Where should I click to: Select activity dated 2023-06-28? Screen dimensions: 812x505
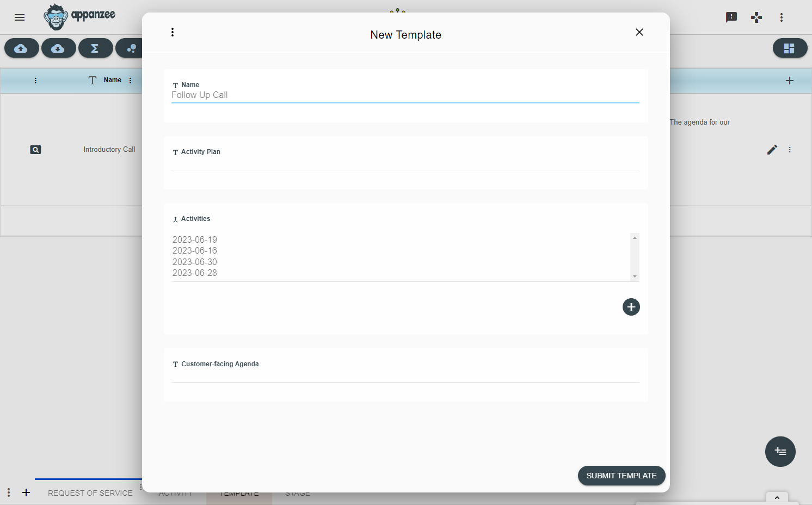point(195,273)
